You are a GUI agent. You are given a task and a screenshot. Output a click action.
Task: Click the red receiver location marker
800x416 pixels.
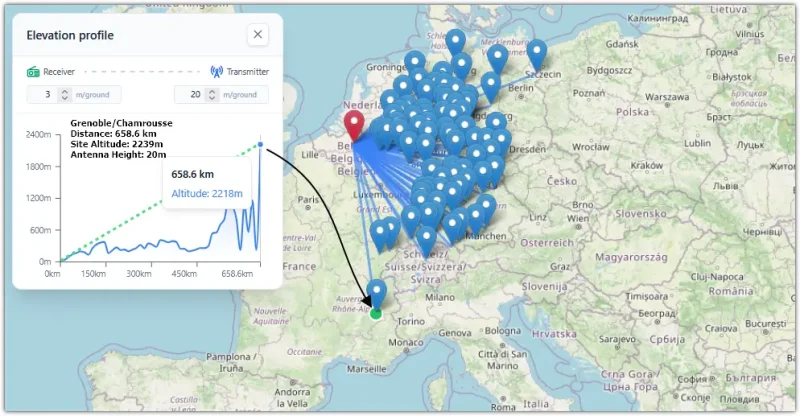pos(354,124)
